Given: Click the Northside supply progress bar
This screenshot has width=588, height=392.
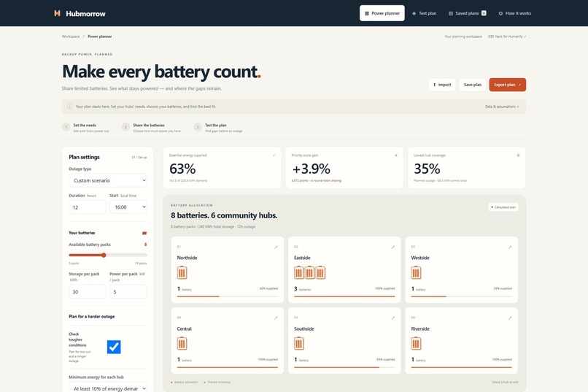Looking at the screenshot, I should pos(228,296).
